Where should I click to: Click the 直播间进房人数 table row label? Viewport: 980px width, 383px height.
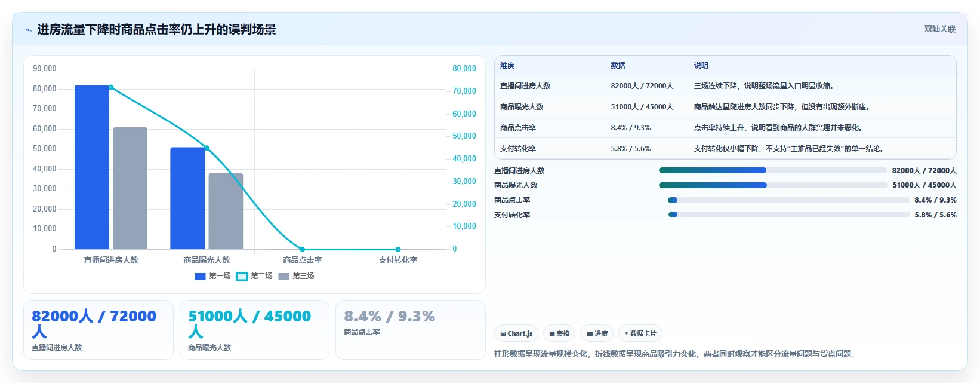[x=525, y=86]
